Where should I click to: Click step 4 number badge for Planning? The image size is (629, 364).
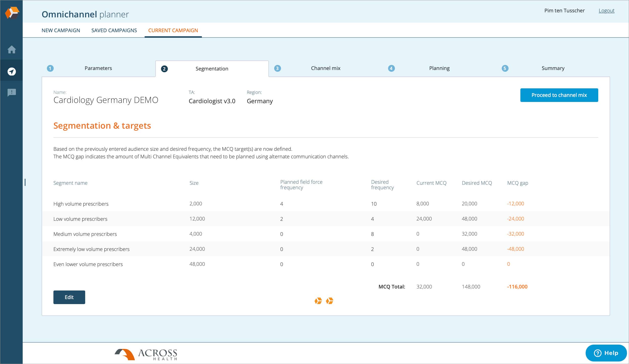(x=391, y=68)
